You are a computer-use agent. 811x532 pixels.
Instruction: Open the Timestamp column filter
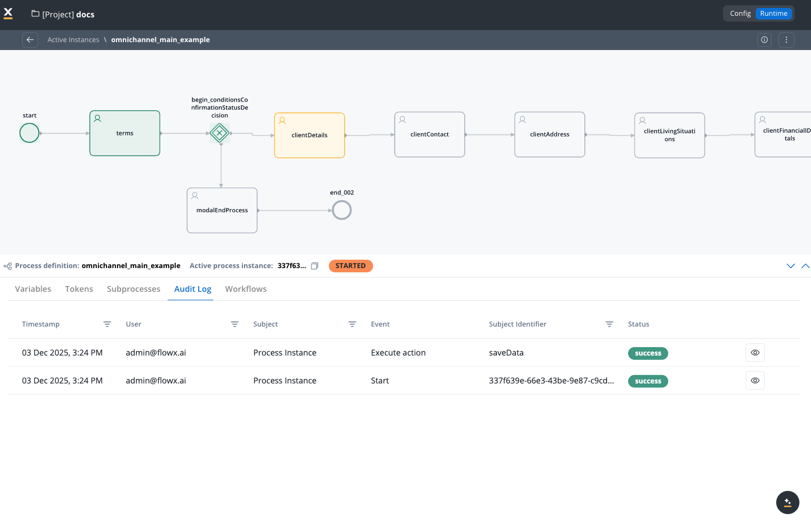click(x=107, y=324)
